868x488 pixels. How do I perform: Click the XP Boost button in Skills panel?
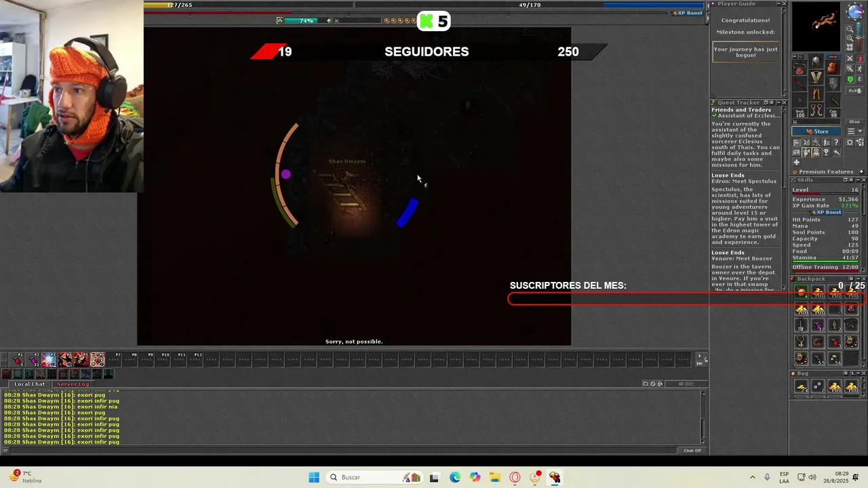click(x=825, y=212)
